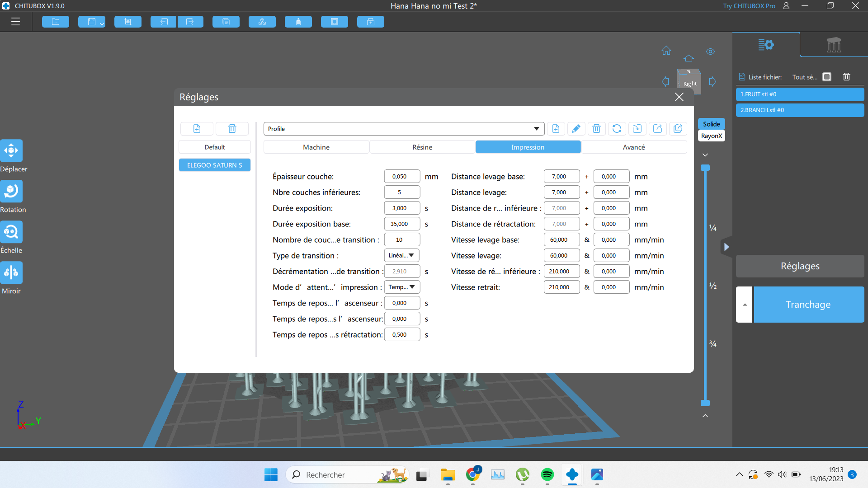Screen dimensions: 868x488
Task: Expand the Type de transition dropdown
Action: point(401,255)
